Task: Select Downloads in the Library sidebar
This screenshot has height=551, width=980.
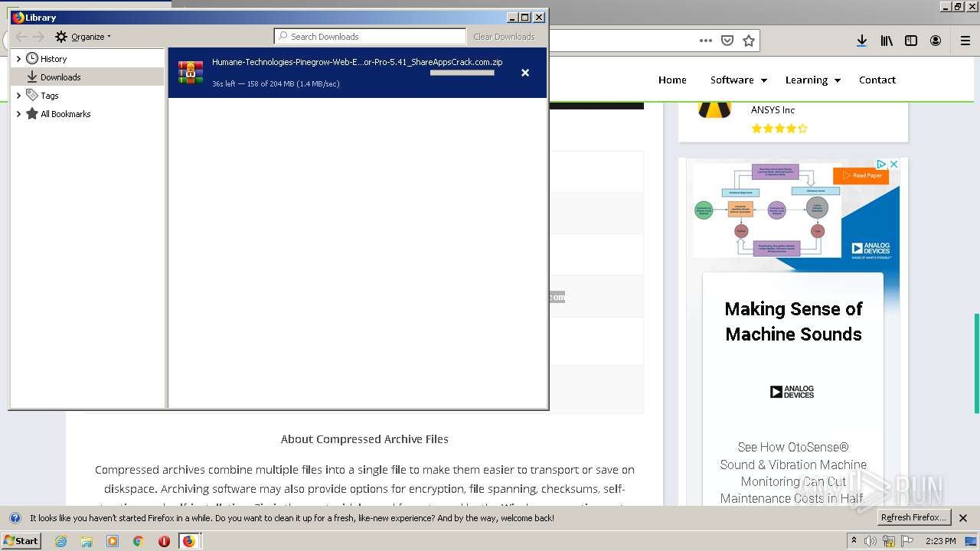Action: tap(60, 77)
